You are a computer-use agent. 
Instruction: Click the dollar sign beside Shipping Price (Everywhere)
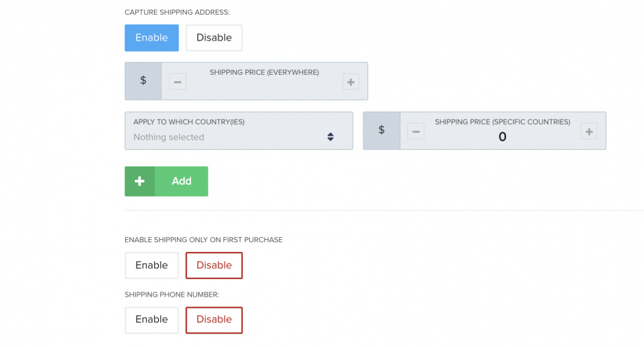143,81
